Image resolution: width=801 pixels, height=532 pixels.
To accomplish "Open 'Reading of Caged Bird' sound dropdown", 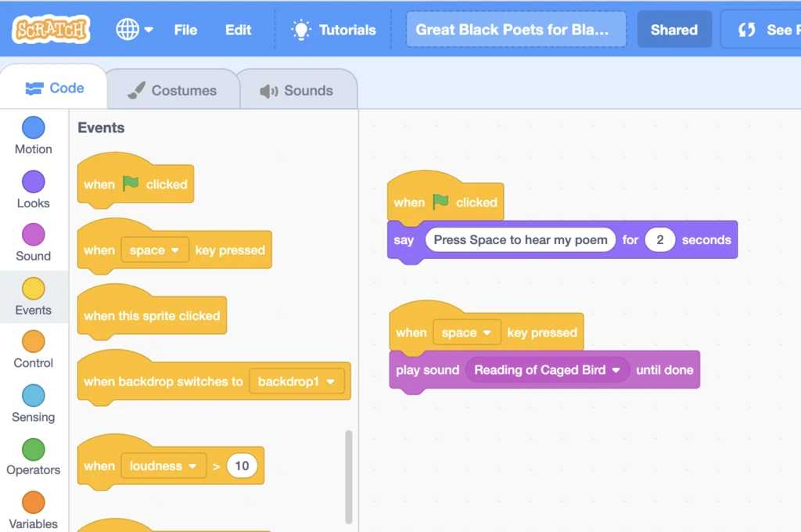I will [547, 370].
